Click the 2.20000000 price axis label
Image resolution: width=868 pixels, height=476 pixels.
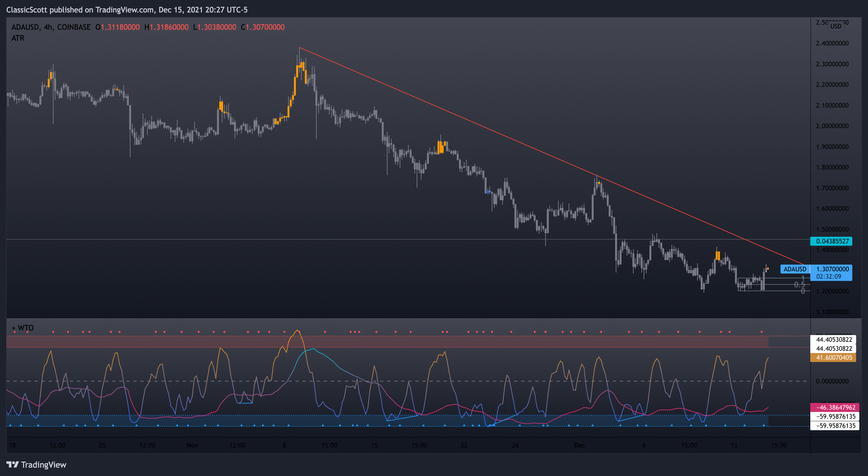[832, 85]
